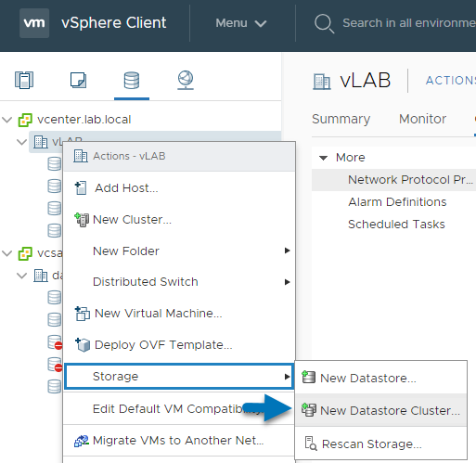Choose New Datastore... submenu item
The image size is (476, 463).
point(380,378)
